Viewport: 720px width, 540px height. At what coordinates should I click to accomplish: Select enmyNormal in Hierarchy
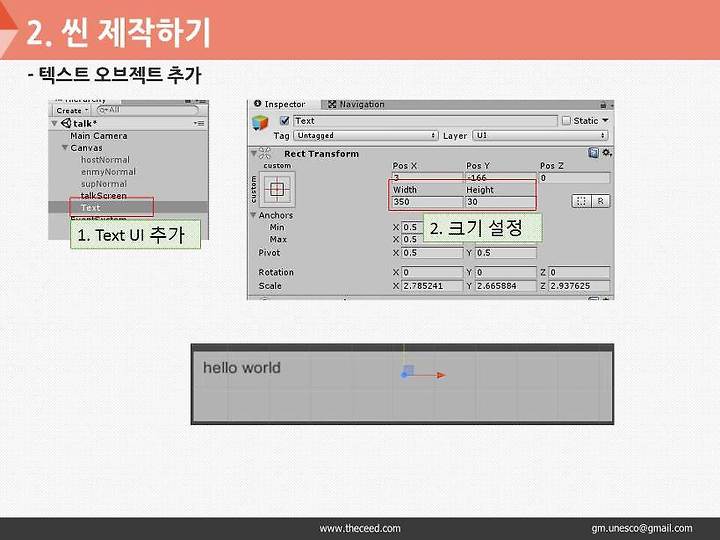(108, 172)
